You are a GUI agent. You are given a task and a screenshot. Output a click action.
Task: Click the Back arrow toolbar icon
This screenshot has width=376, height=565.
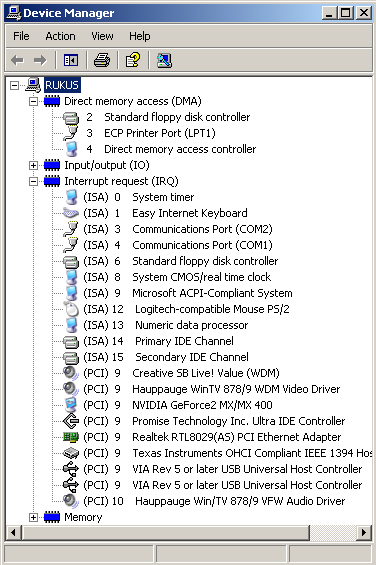click(x=17, y=60)
